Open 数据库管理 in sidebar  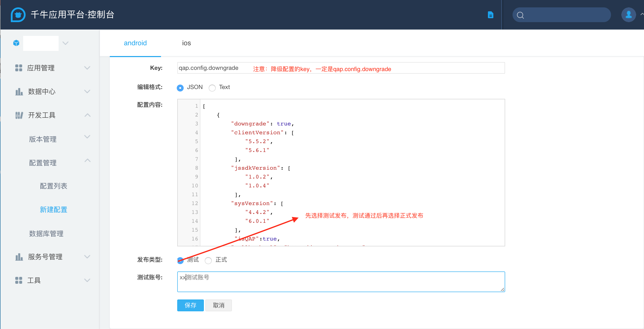[x=46, y=234]
